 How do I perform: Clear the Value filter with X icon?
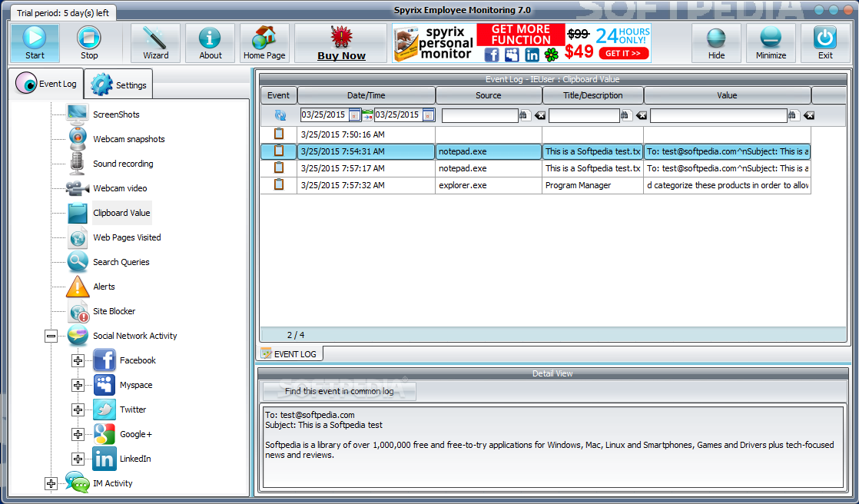pyautogui.click(x=808, y=115)
